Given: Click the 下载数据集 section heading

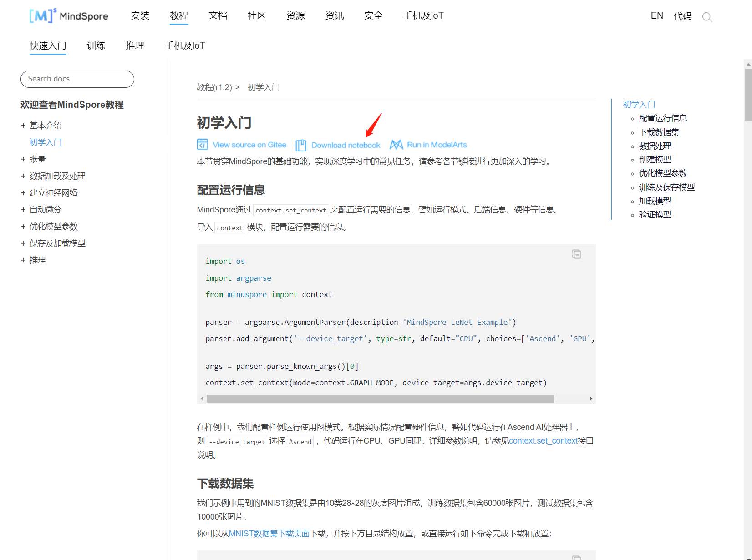Looking at the screenshot, I should tap(225, 484).
